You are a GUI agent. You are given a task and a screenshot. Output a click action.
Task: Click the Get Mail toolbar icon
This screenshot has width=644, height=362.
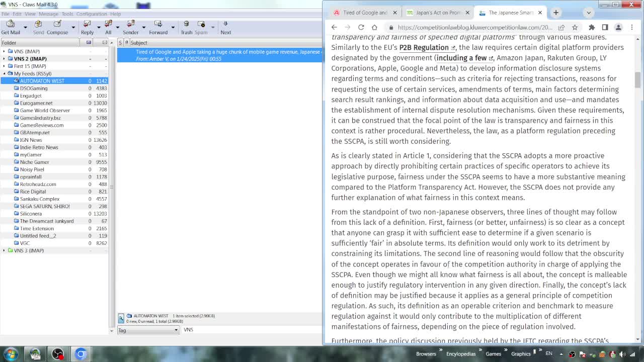click(x=10, y=24)
